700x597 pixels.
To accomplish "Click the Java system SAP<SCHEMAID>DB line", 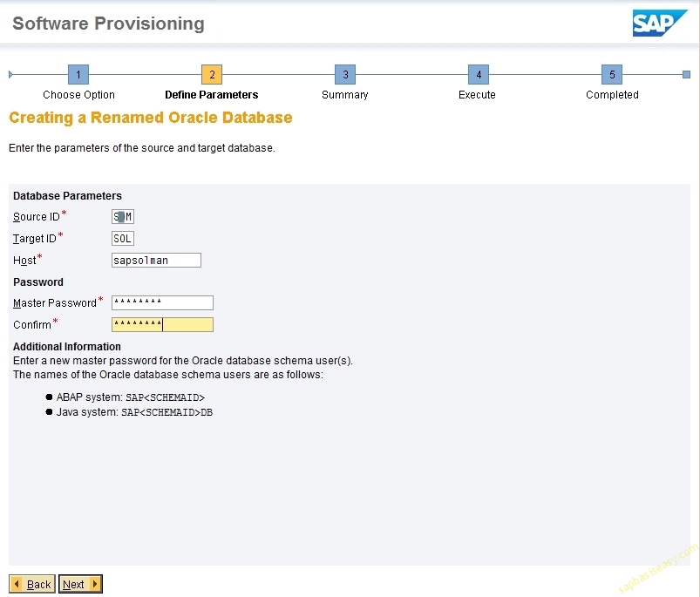I will pyautogui.click(x=134, y=412).
